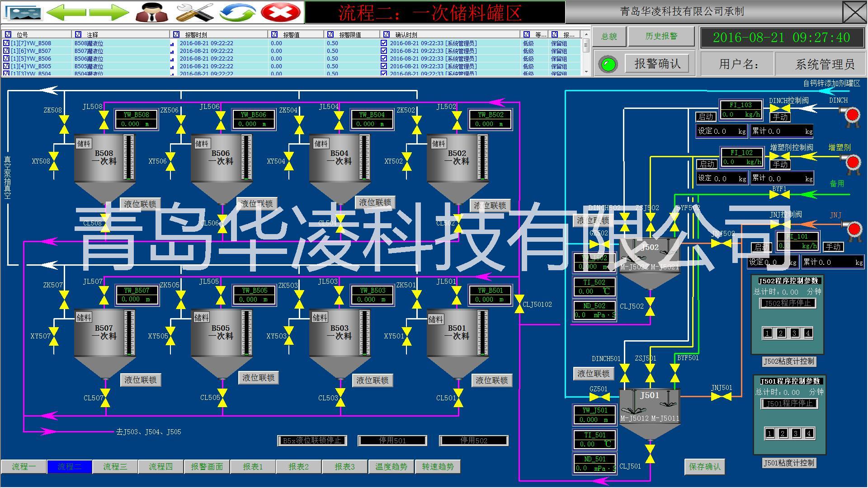Open the tools settings icon
868x488 pixels.
point(194,12)
